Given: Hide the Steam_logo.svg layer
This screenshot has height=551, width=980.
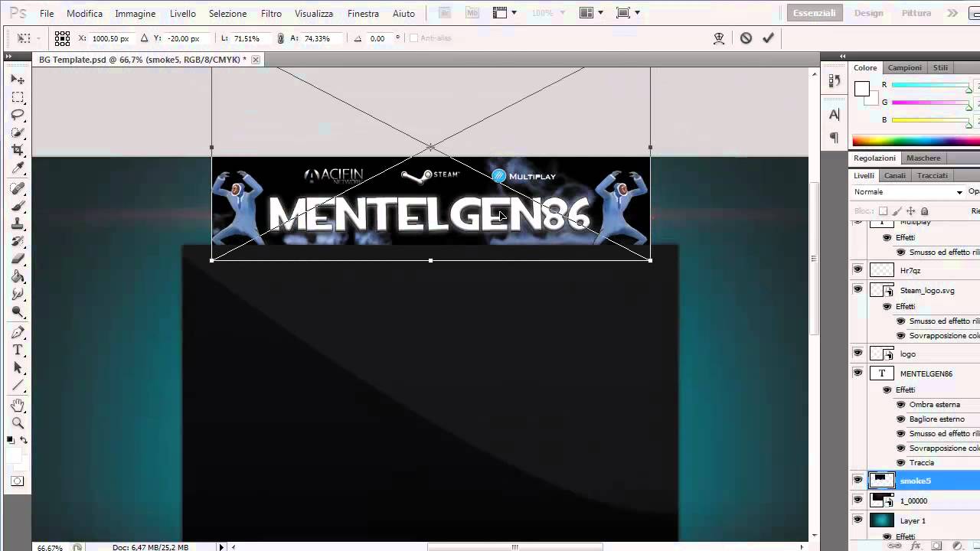Looking at the screenshot, I should pyautogui.click(x=857, y=290).
